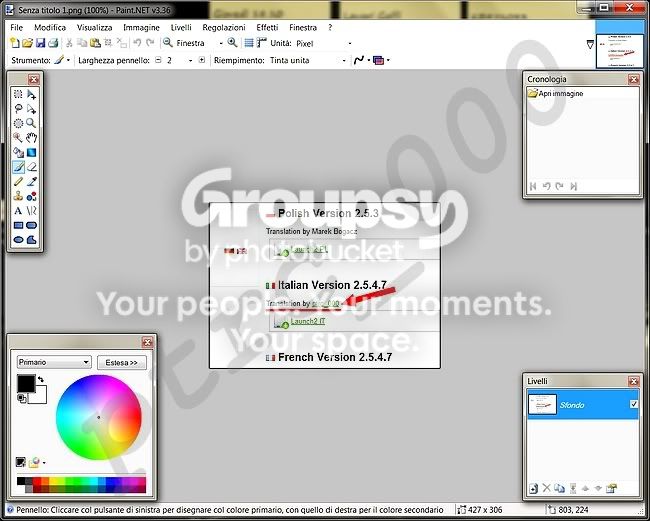This screenshot has height=521, width=650.
Task: Open the Immagine menu
Action: (x=141, y=27)
